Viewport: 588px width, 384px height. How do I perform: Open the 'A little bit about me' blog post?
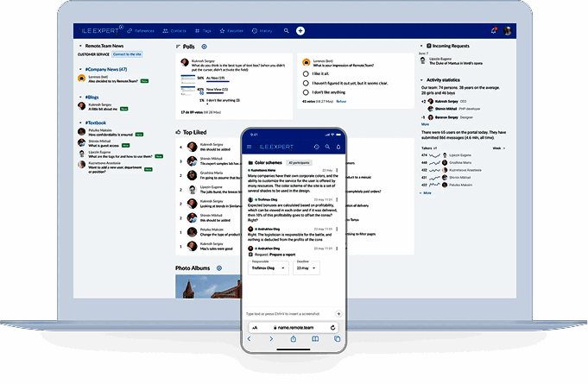tap(103, 109)
